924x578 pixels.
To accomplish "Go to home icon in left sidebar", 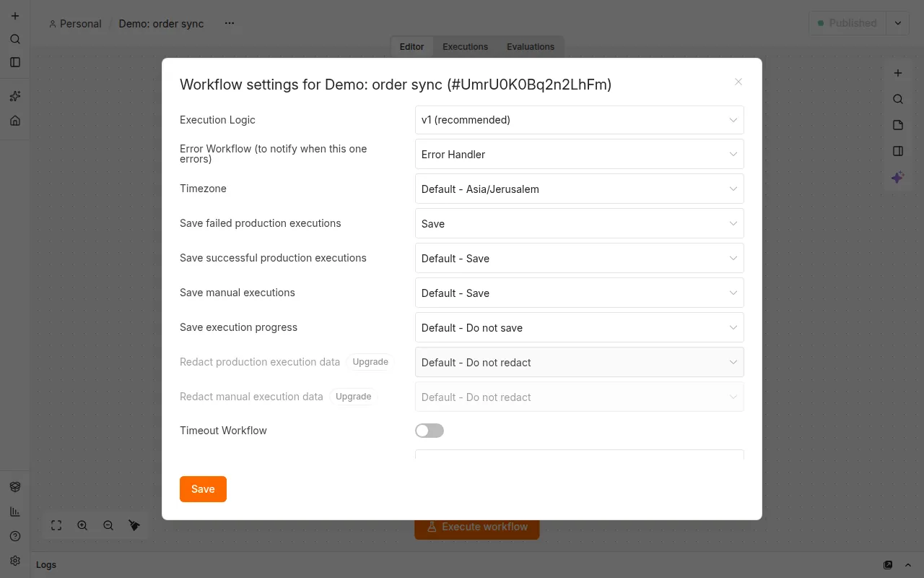I will (15, 121).
